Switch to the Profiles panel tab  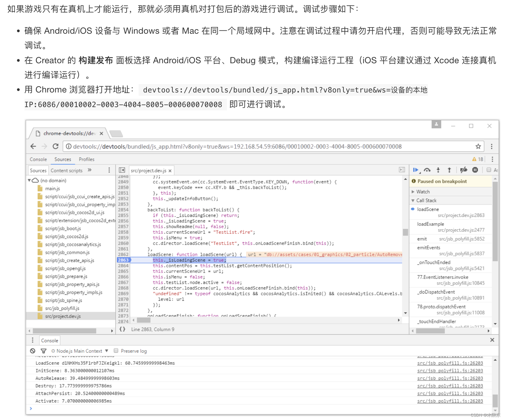tap(86, 159)
